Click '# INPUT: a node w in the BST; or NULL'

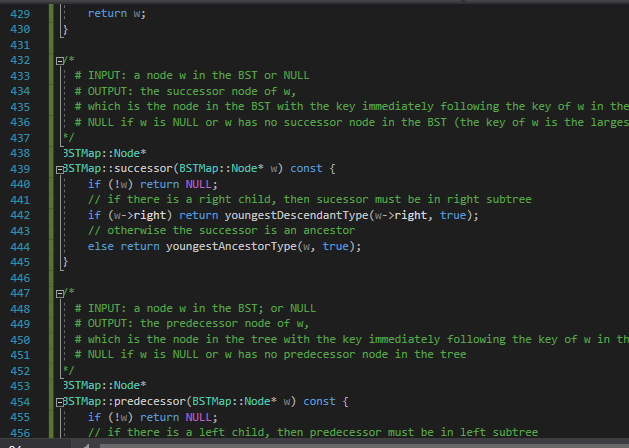click(x=195, y=308)
